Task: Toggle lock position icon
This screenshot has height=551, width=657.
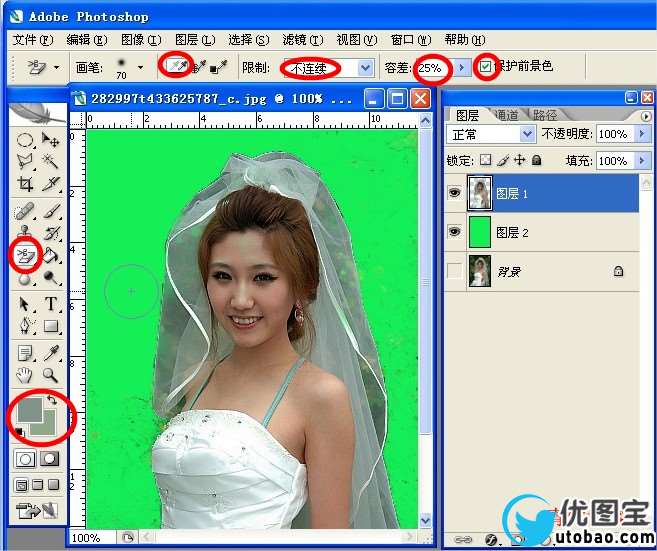Action: tap(520, 160)
